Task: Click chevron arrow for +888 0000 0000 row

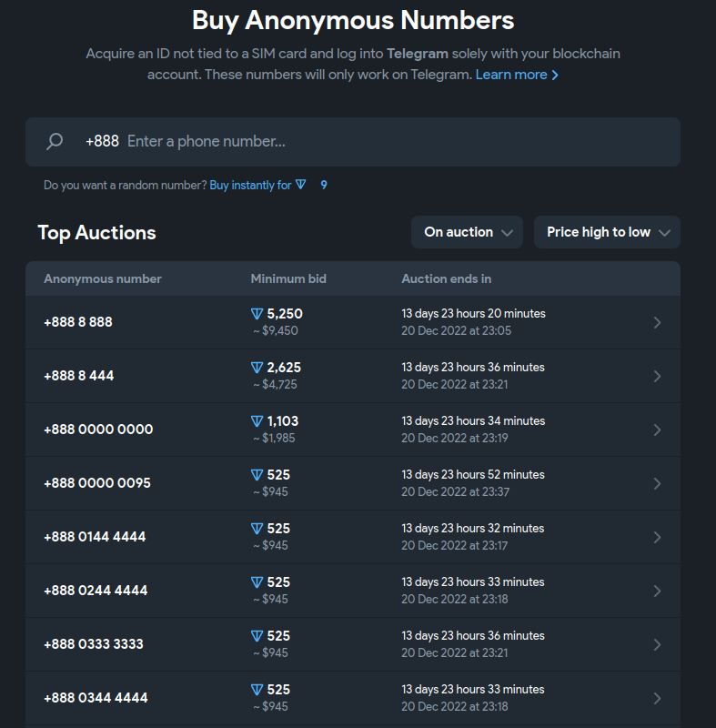Action: coord(657,430)
